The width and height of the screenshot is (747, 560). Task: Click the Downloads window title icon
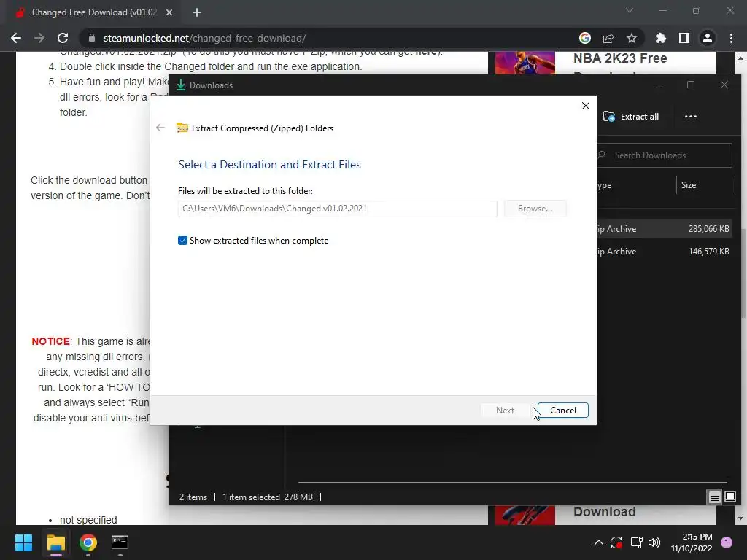(181, 85)
